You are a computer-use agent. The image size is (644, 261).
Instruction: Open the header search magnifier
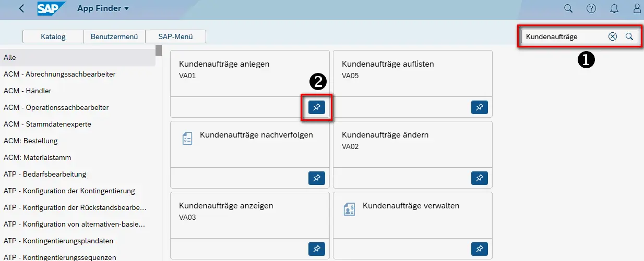568,8
